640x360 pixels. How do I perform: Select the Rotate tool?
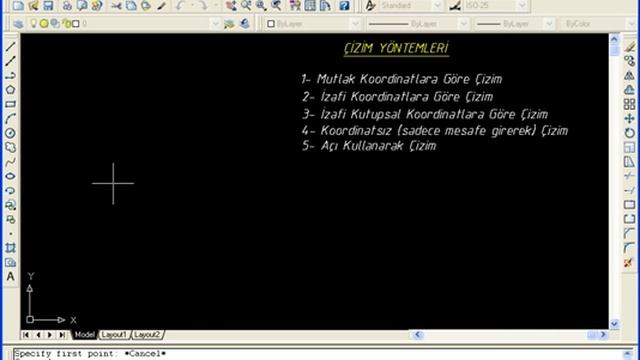[x=629, y=133]
